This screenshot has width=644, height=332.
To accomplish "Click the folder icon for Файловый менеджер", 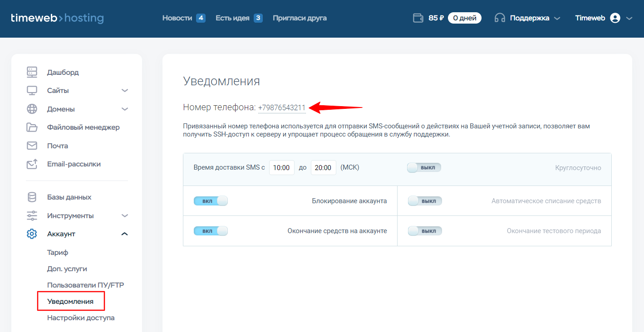I will 32,127.
